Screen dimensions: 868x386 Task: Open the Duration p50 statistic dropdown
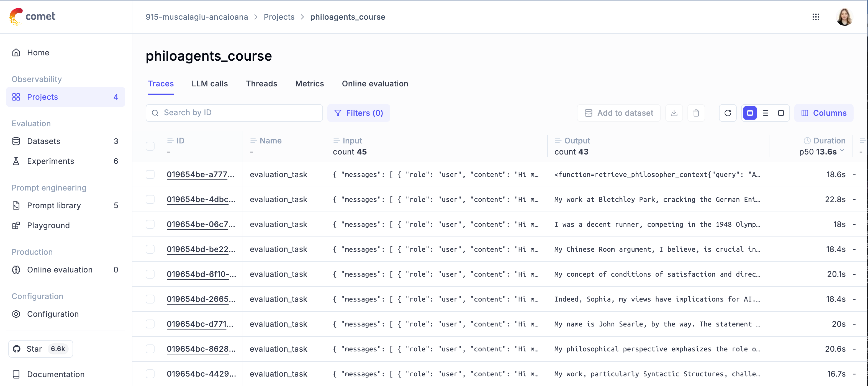pos(822,151)
